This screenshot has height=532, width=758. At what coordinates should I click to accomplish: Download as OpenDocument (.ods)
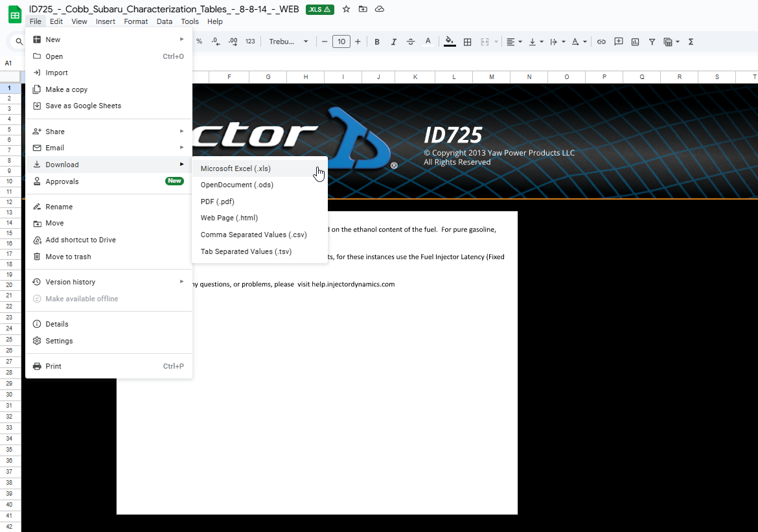tap(260, 185)
